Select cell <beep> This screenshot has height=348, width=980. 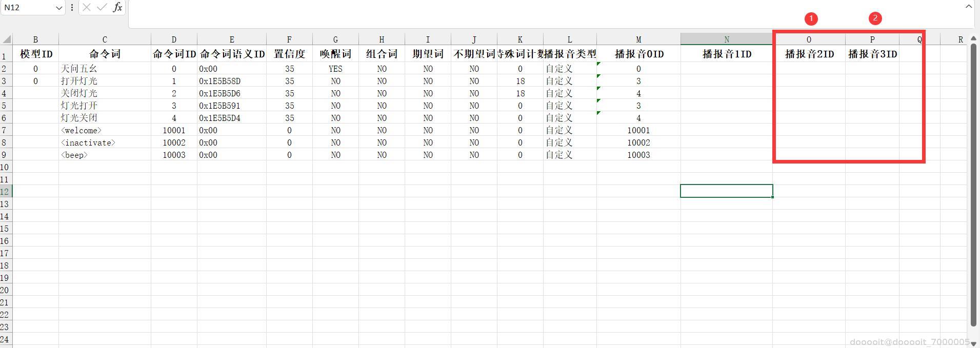point(105,155)
